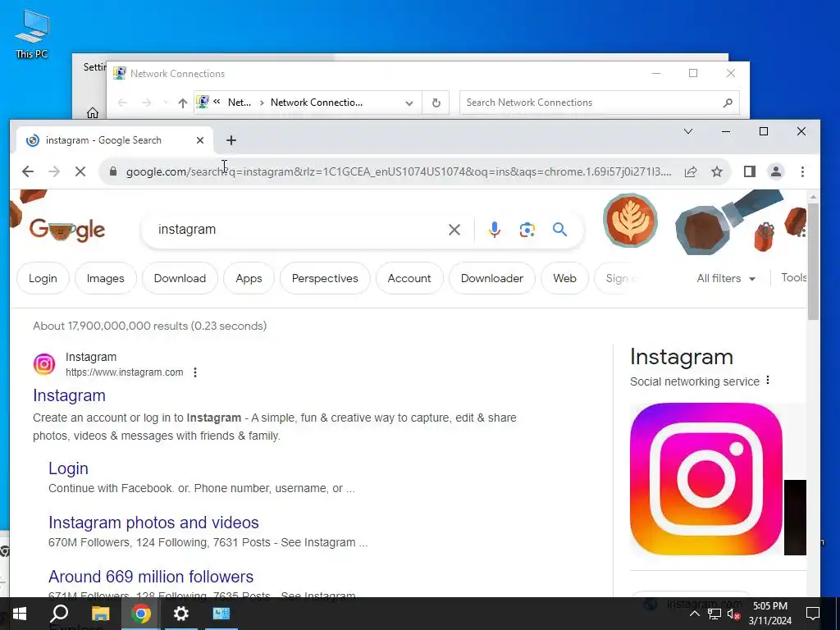Open more options beside Social networking service
Screen dimensions: 840x630
[768, 381]
